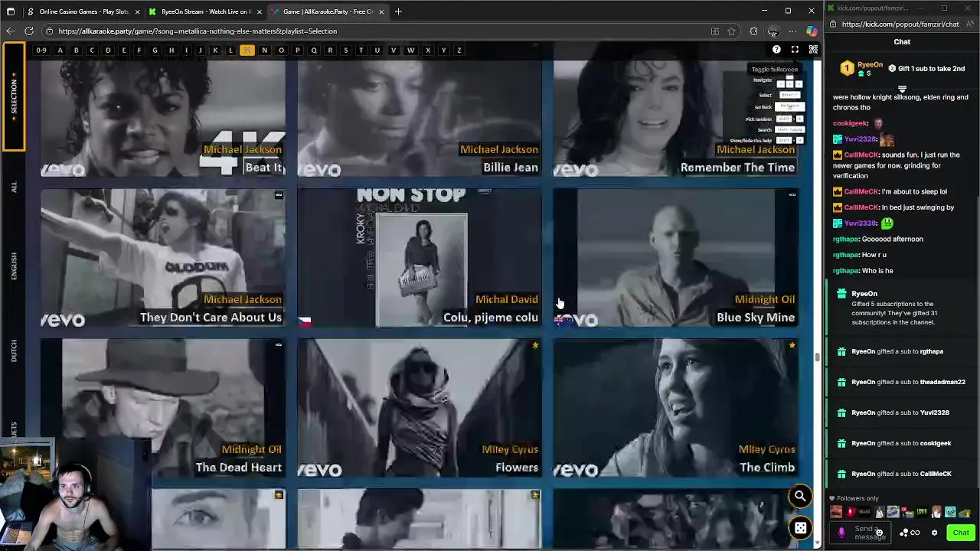The image size is (980, 551).
Task: Go back with the browser back arrow
Action: [x=10, y=31]
